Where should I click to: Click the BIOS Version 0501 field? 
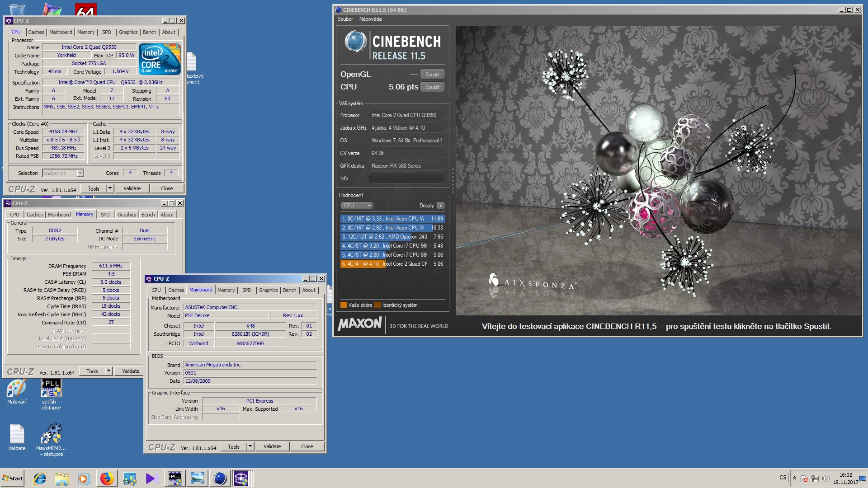pos(250,373)
